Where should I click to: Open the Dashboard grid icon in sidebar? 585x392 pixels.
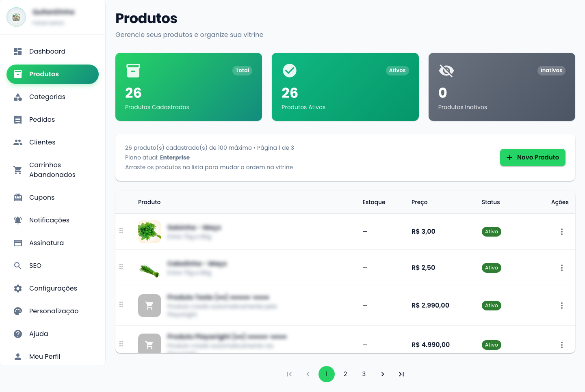[x=18, y=51]
